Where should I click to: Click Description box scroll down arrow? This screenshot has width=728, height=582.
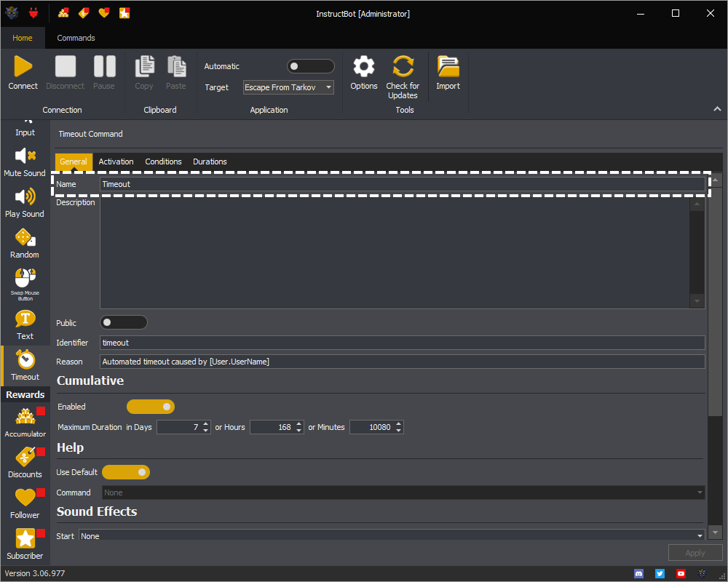(x=697, y=301)
